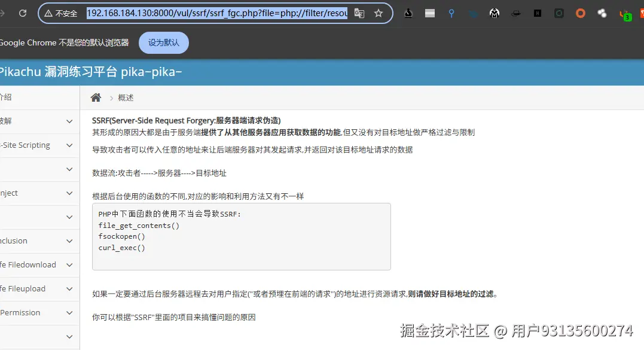Expand the Fileupload sidebar section chevron

point(69,289)
